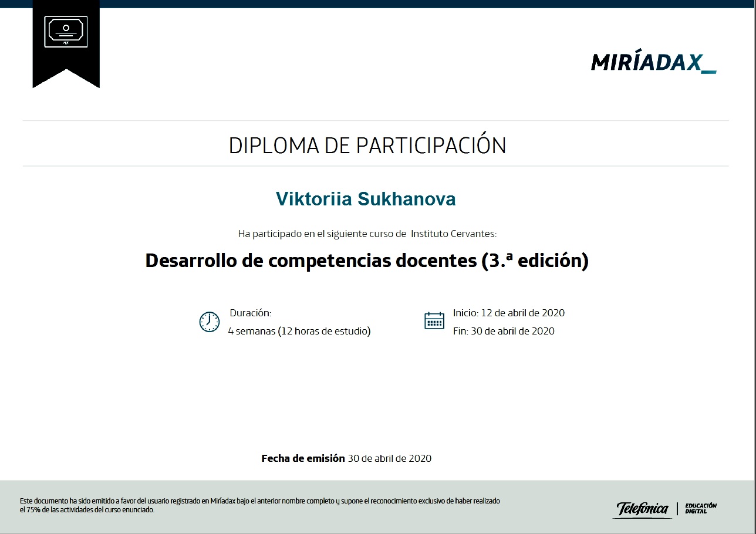The width and height of the screenshot is (756, 534).
Task: Click the course title Desarrollo de competencias docentes
Action: tap(367, 261)
